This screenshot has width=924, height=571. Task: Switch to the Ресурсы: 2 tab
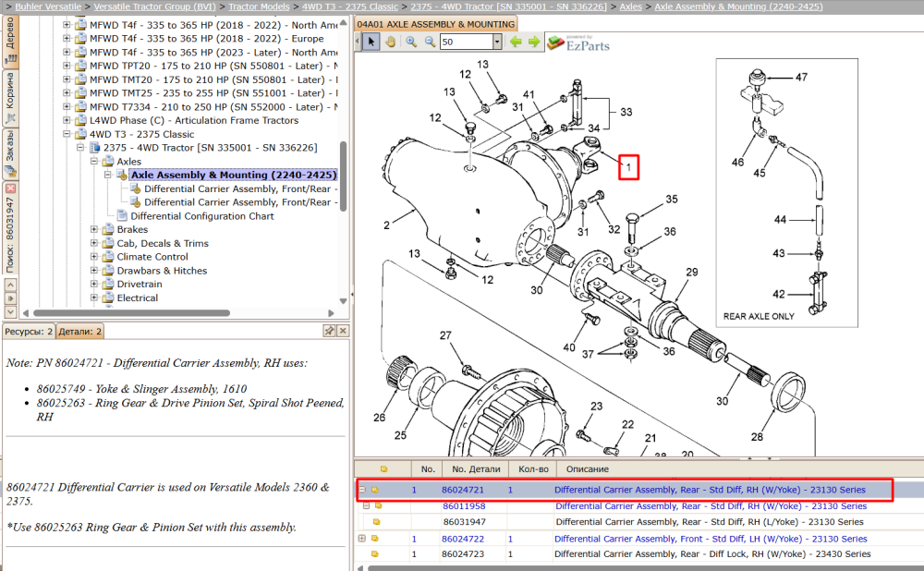tap(29, 331)
